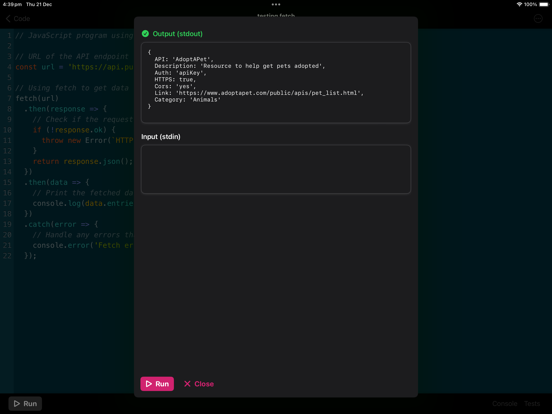Click the .catch(error => { line
Screen dimensions: 552x414
pos(61,224)
